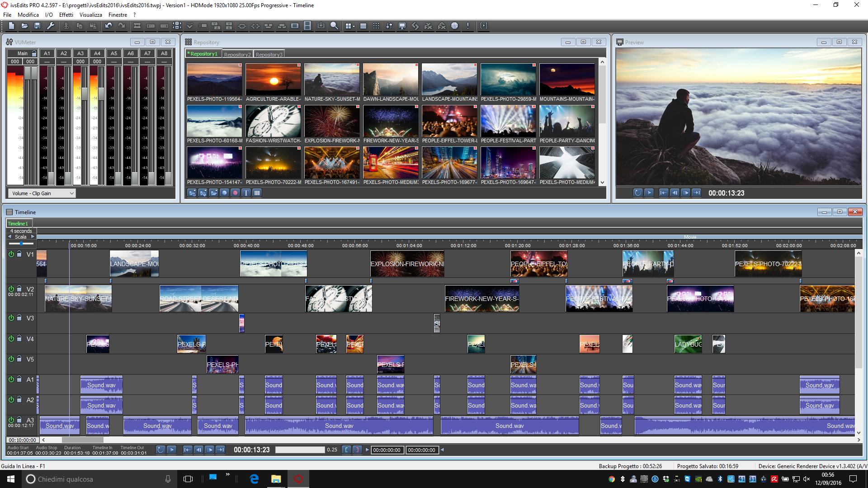This screenshot has height=488, width=868.
Task: Toggle A1 audio track enable state
Action: [x=11, y=378]
